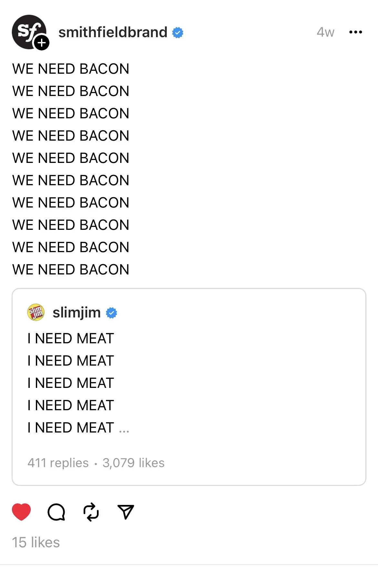Open the three-dots more options menu
The height and width of the screenshot is (588, 378).
356,32
